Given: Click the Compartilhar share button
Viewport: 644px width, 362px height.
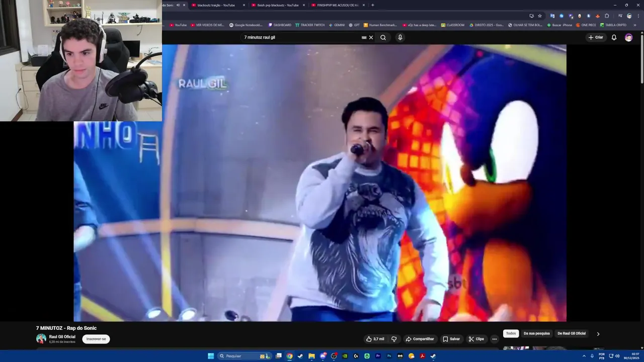Looking at the screenshot, I should point(420,339).
